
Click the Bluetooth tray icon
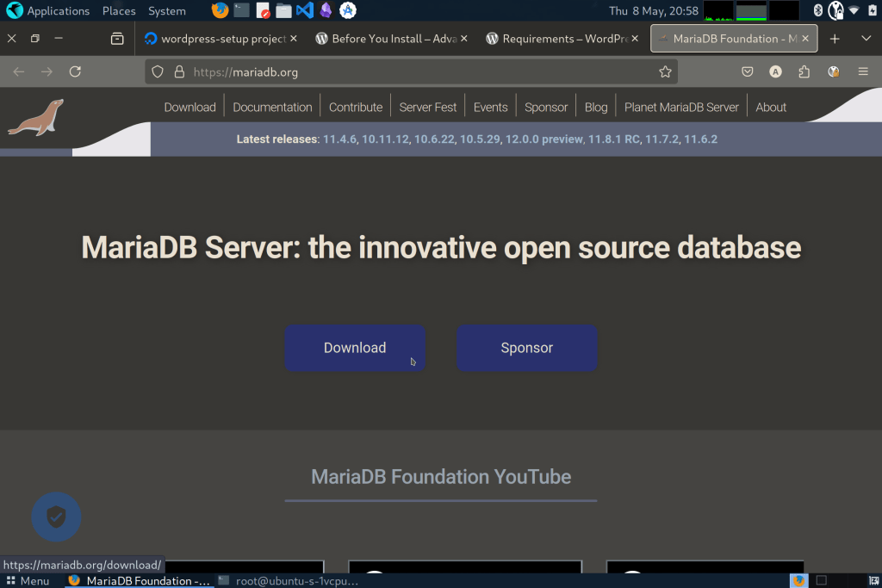818,10
